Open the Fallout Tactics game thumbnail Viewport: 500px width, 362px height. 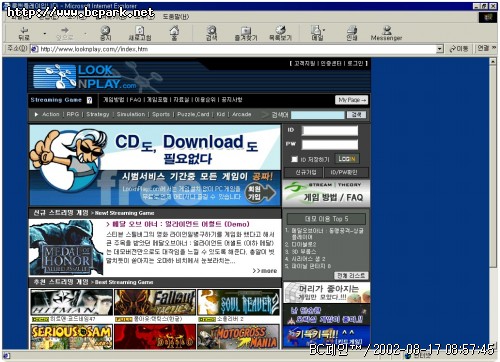155,302
